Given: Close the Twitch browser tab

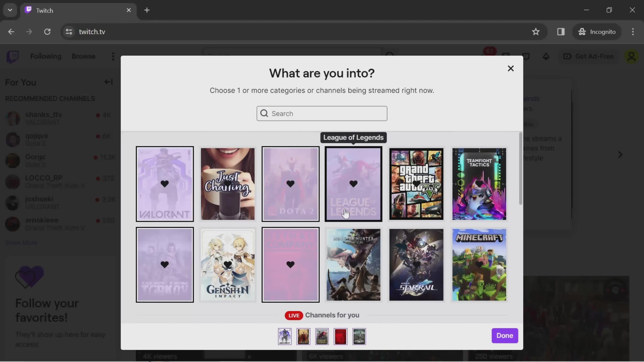Looking at the screenshot, I should pos(128,10).
